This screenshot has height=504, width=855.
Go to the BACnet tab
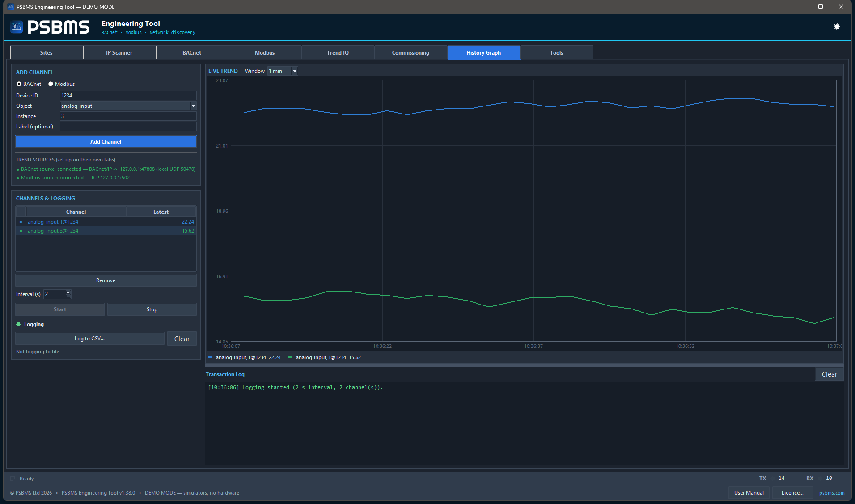pos(192,53)
